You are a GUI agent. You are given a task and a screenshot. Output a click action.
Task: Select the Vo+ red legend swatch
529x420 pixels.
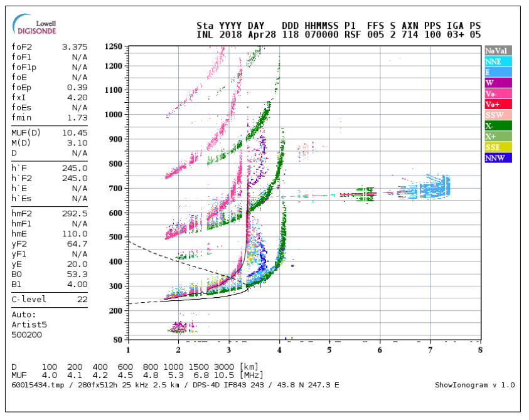[498, 104]
